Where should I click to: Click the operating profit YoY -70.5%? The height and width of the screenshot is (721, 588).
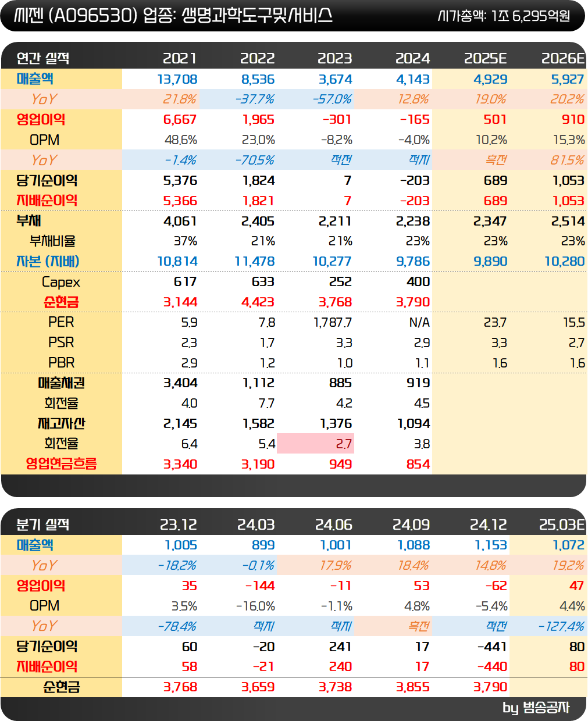[255, 160]
